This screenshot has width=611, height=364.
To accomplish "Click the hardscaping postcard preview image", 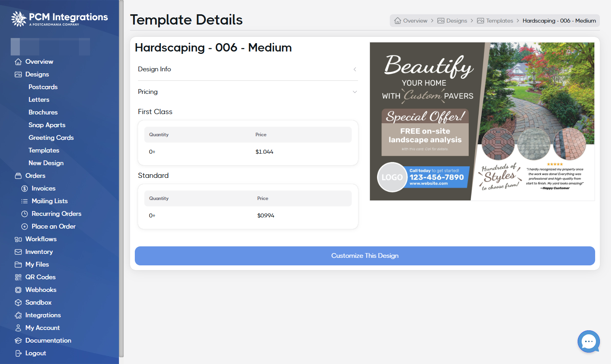I will (x=482, y=122).
